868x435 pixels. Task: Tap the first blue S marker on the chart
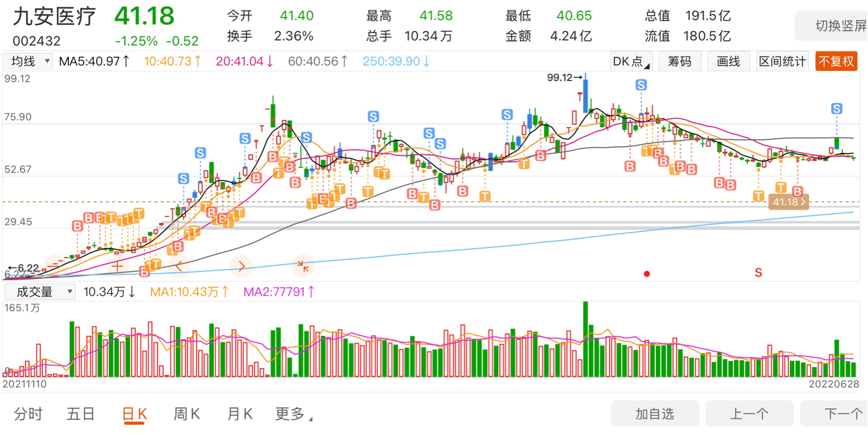183,178
